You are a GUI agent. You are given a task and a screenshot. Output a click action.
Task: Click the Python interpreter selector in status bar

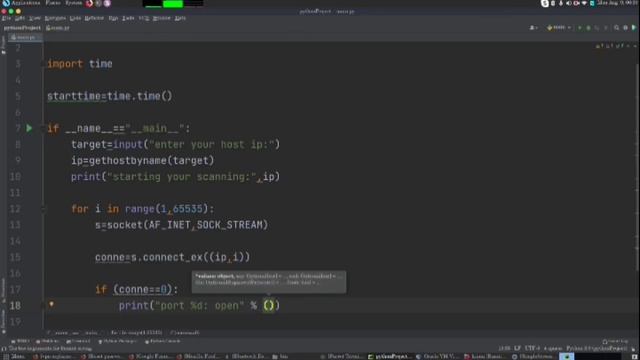(x=597, y=349)
